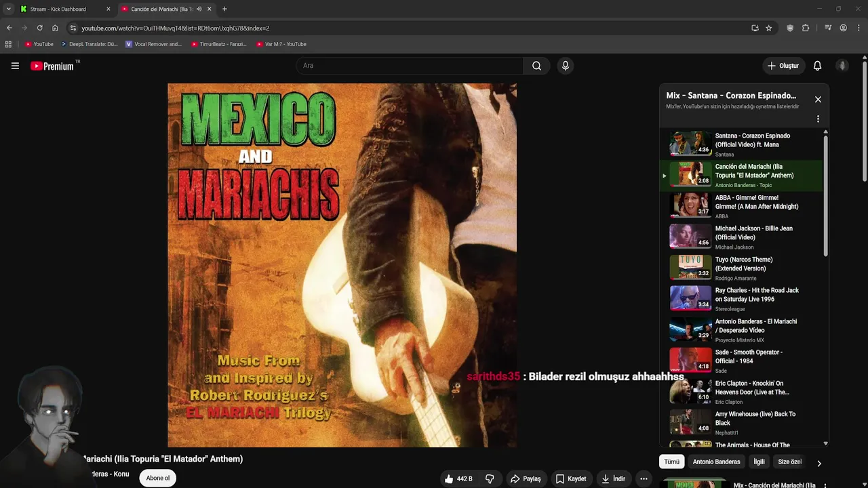The width and height of the screenshot is (868, 488).
Task: Click the page vertical scrollbar
Action: click(x=865, y=122)
